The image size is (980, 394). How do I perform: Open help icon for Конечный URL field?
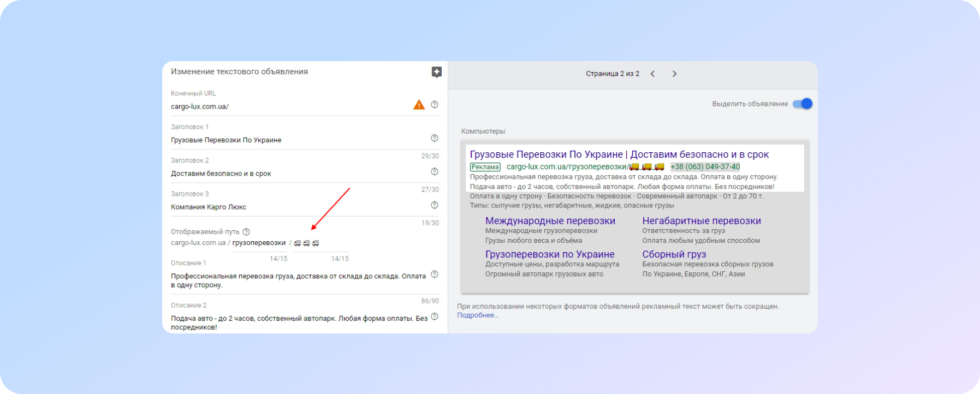point(435,105)
